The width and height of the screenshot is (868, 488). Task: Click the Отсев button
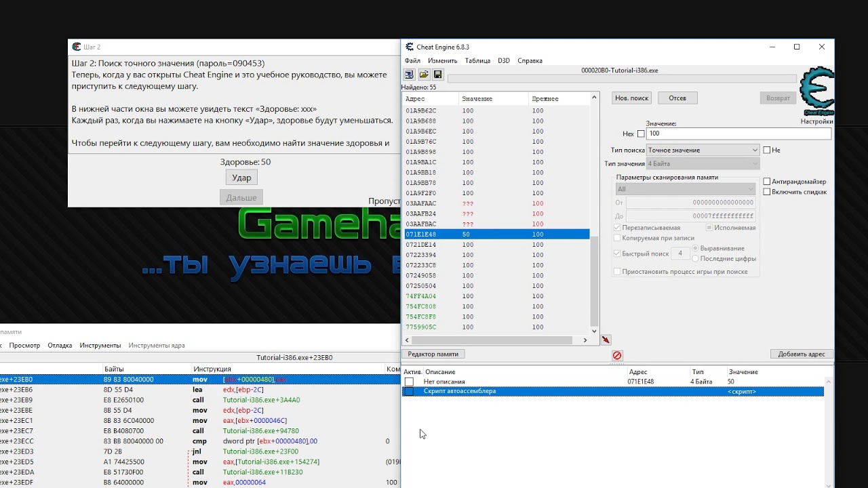(677, 98)
